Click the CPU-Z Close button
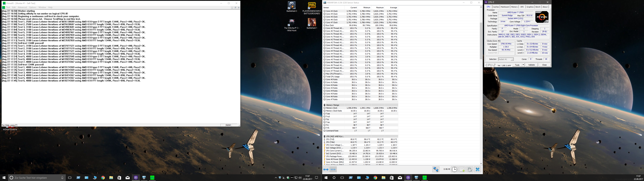The height and width of the screenshot is (181, 644). tap(544, 65)
